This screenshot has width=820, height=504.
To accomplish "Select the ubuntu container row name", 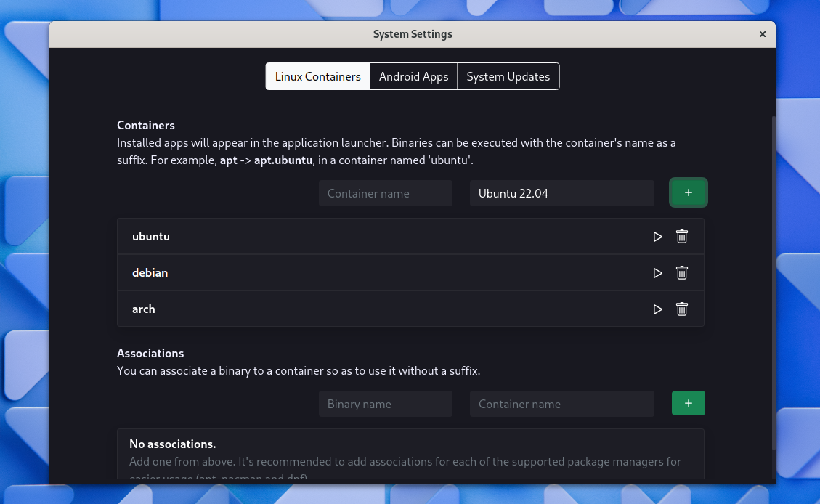I will 151,236.
